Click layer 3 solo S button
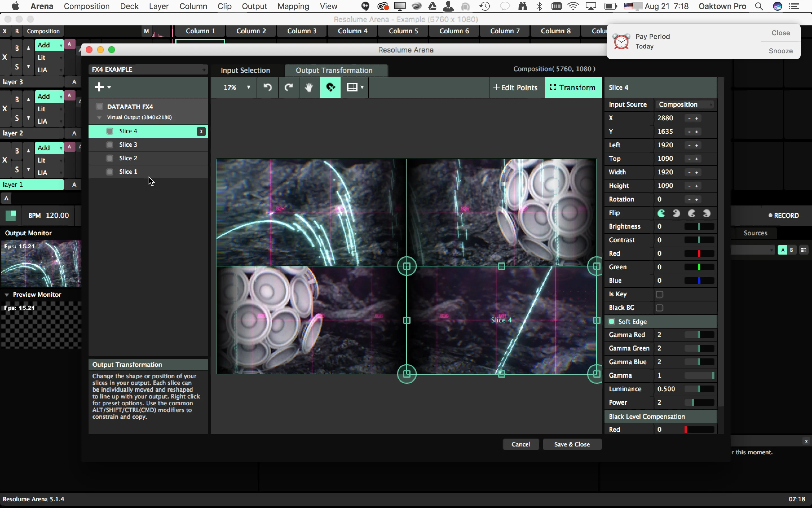 [x=17, y=67]
